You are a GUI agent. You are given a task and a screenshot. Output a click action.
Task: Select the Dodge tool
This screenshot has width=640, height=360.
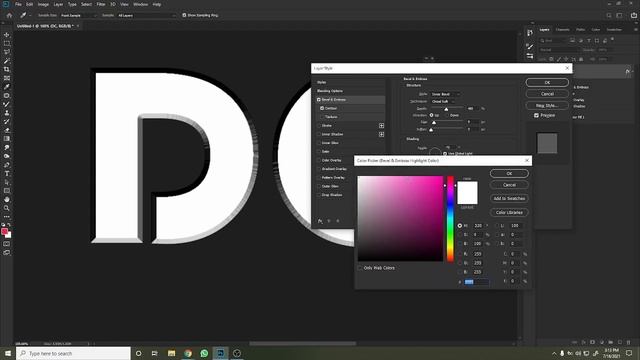pos(7,156)
